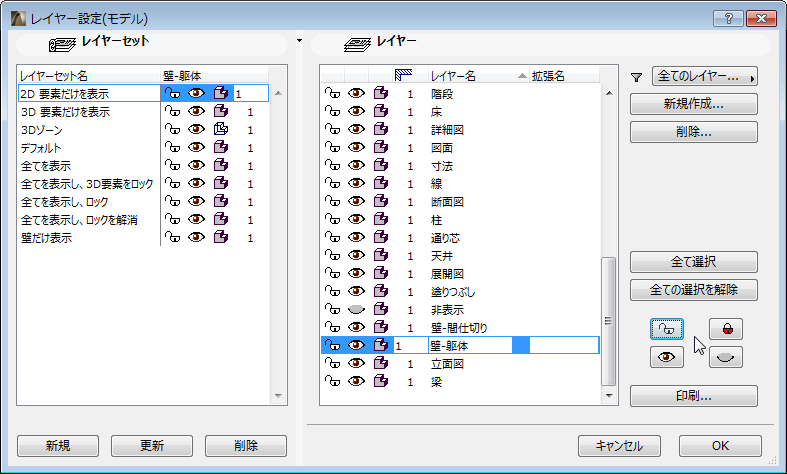Confirm with OK button
787x474 pixels.
(720, 446)
